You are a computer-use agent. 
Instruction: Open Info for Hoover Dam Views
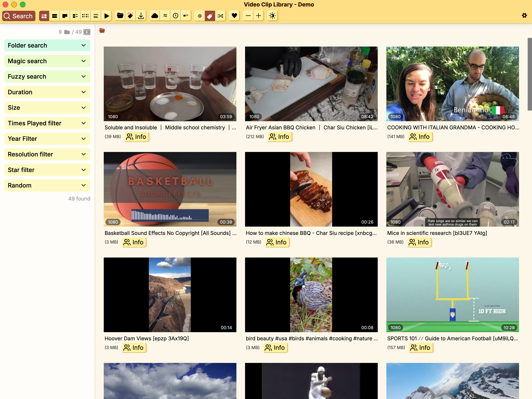click(134, 347)
